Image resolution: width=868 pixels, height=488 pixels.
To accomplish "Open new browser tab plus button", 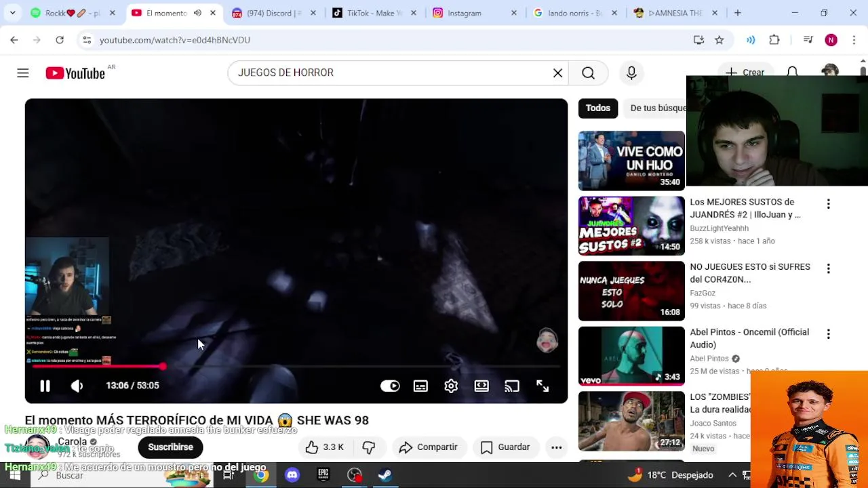I will click(738, 13).
